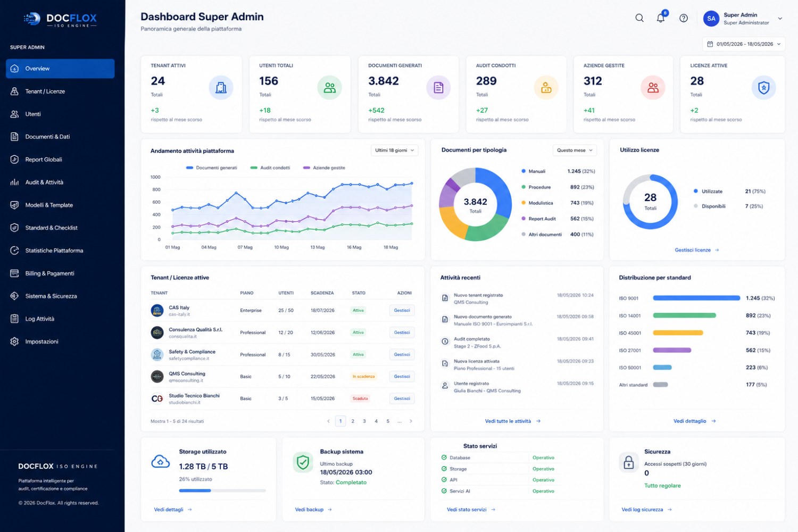Open Impostazioni in the sidebar
This screenshot has height=532, width=798.
(x=60, y=342)
